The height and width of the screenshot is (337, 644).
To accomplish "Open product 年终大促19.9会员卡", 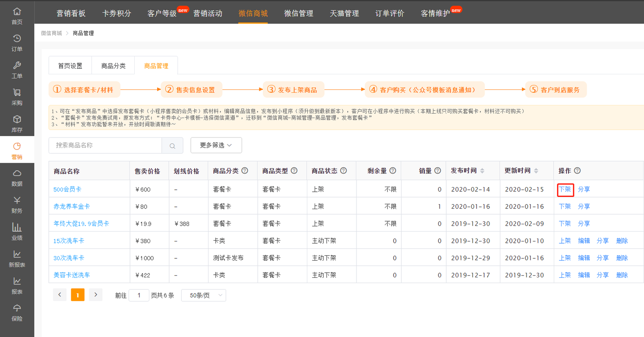I will (81, 223).
